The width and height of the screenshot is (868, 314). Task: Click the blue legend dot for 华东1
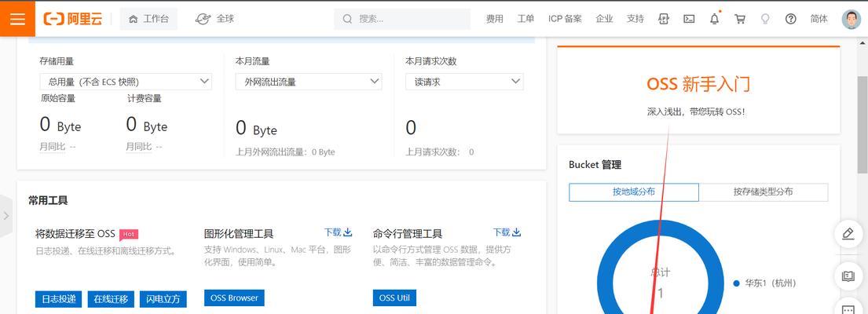click(736, 283)
